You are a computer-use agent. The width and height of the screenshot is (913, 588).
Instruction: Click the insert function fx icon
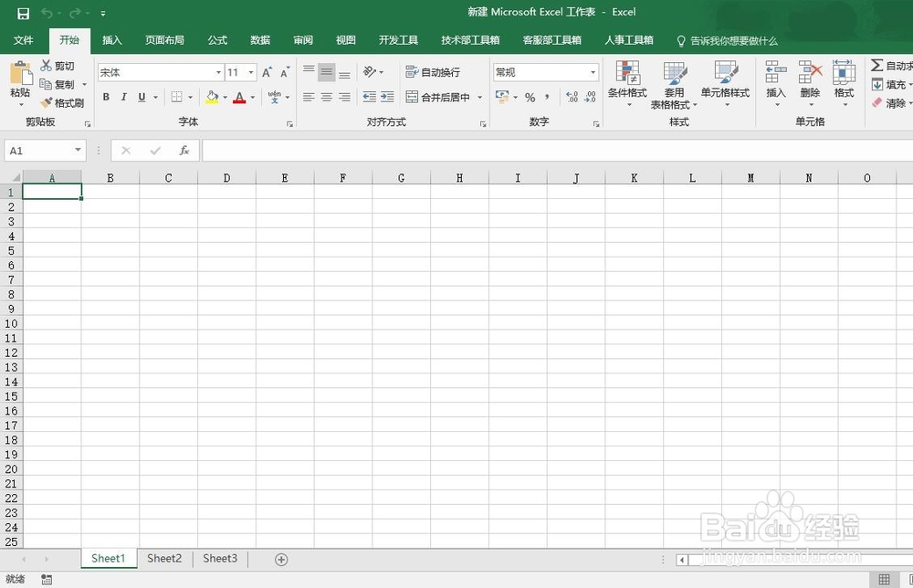point(184,151)
